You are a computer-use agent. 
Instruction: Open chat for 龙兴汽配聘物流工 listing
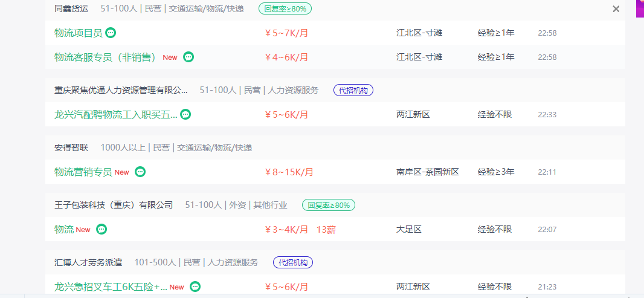pos(185,114)
